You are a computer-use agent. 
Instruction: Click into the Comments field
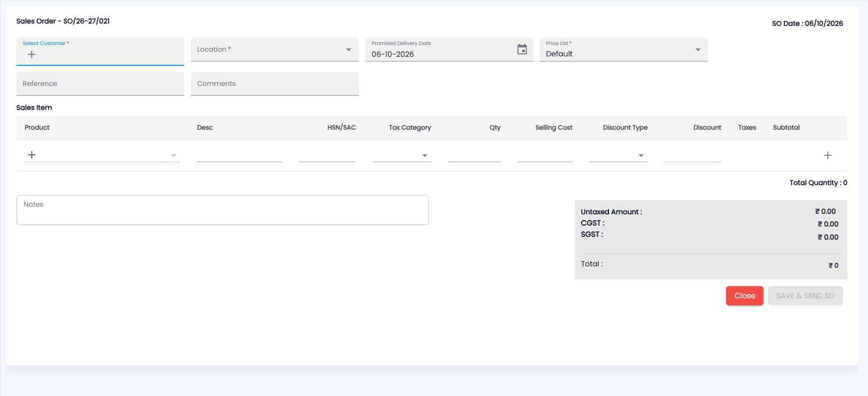point(275,84)
